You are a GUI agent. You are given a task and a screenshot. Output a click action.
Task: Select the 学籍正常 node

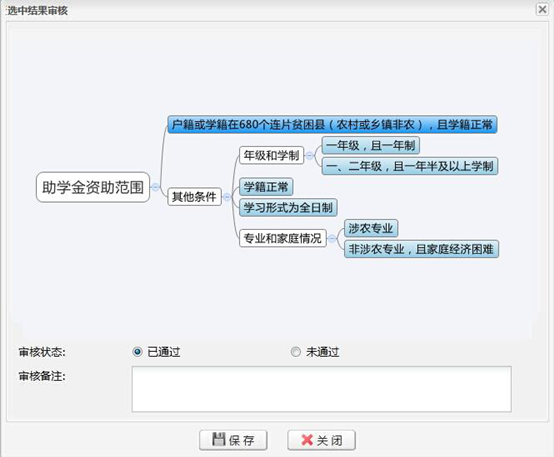[266, 187]
